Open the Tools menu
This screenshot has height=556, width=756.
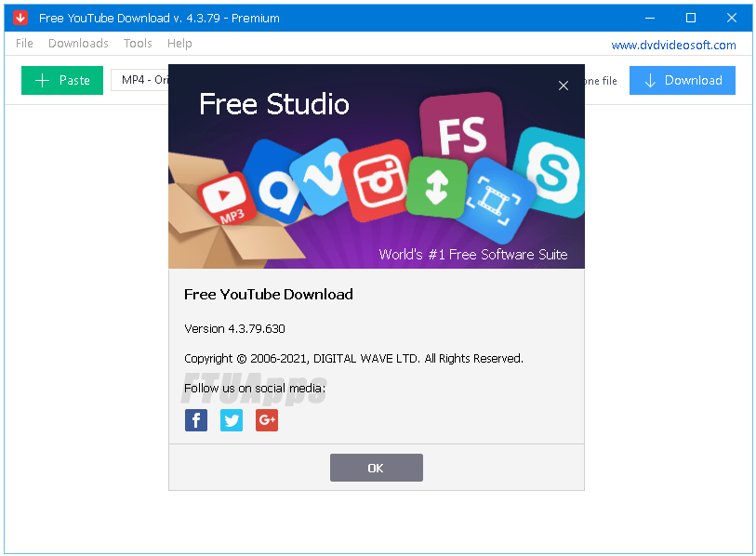[138, 44]
